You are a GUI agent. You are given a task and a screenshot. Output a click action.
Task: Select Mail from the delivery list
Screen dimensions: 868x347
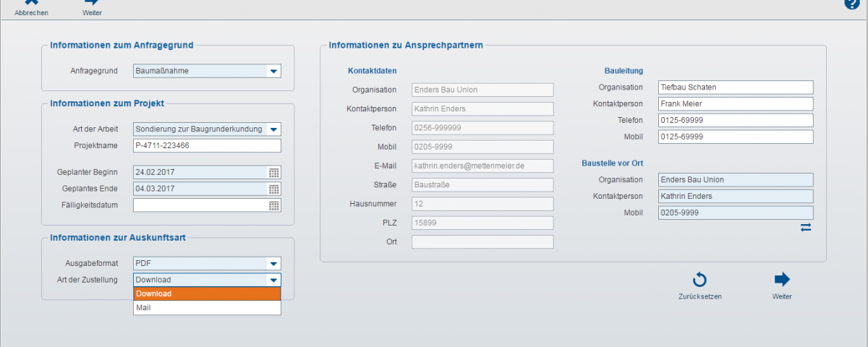pyautogui.click(x=207, y=308)
